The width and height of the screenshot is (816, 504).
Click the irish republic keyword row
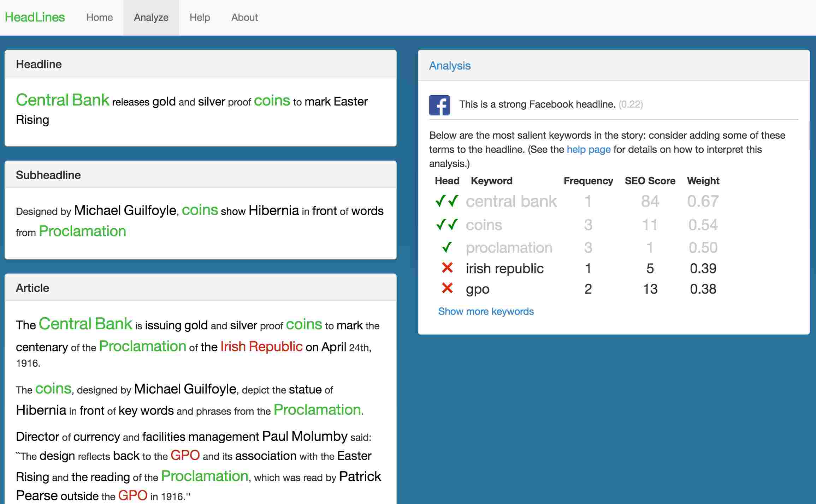504,269
